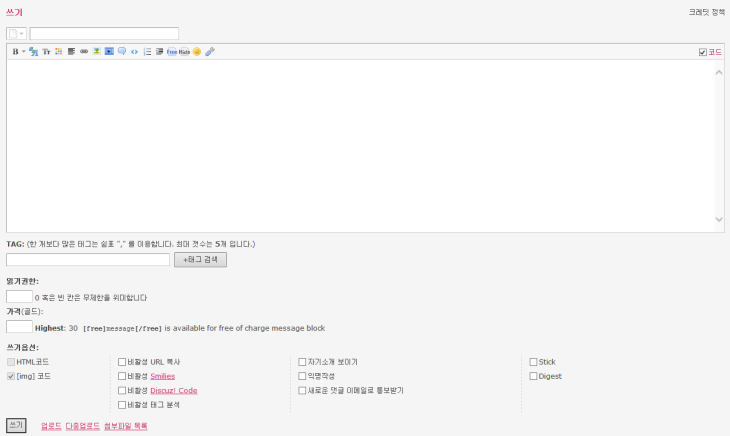Toggle the HTML코드 checkbox
Screen dimensions: 730x436
pos(11,362)
